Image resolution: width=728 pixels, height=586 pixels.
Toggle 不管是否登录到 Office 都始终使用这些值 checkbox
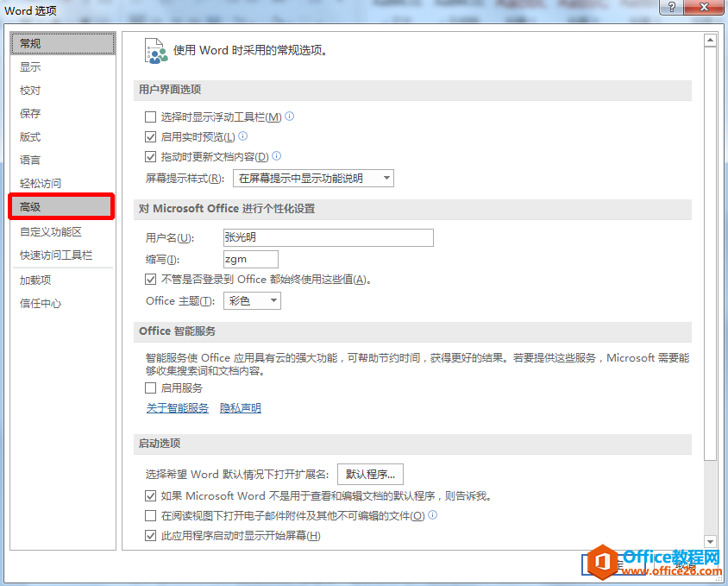pyautogui.click(x=150, y=280)
